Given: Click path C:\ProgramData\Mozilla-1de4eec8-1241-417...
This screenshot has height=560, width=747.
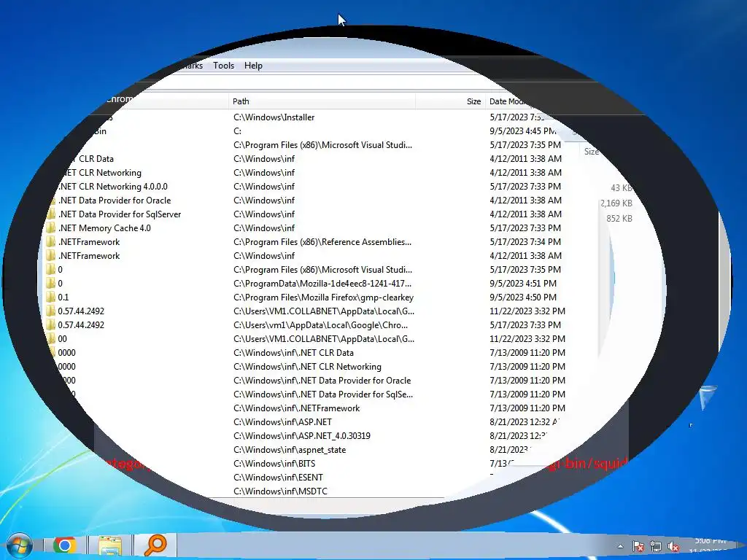Looking at the screenshot, I should (x=322, y=284).
